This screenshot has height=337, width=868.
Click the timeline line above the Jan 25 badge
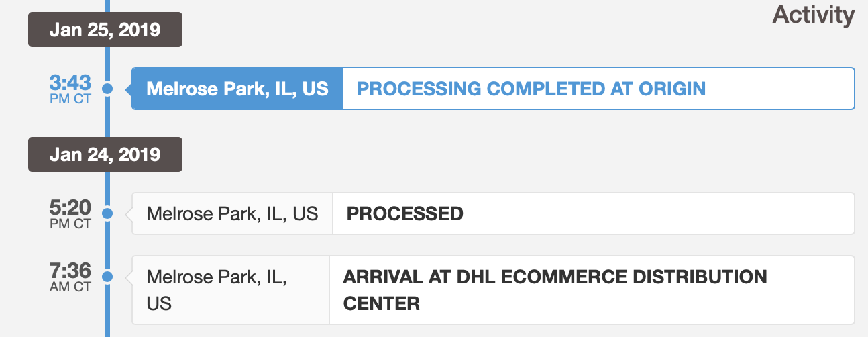tap(107, 7)
